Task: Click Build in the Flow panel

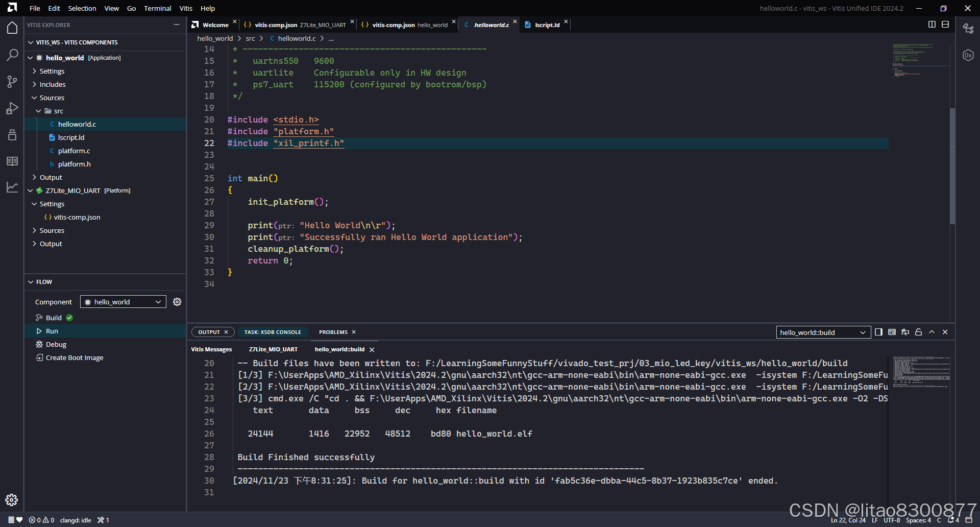Action: pyautogui.click(x=54, y=318)
